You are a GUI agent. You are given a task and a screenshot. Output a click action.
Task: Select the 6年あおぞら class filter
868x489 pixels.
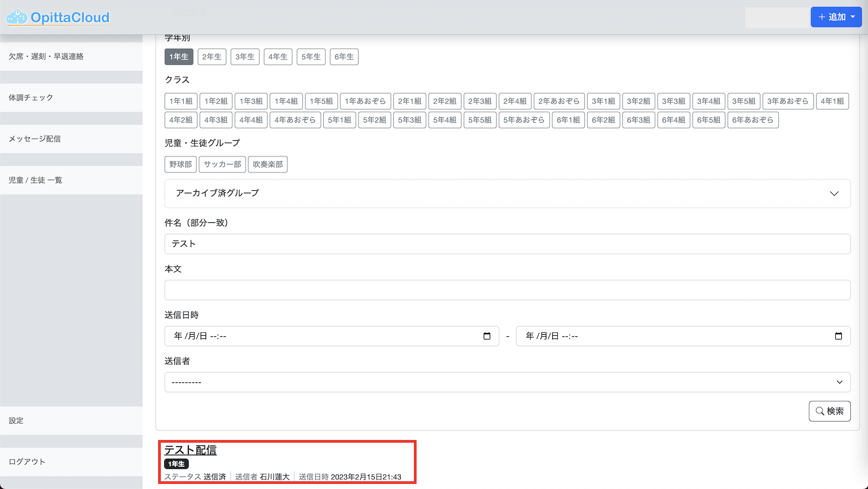click(x=752, y=120)
